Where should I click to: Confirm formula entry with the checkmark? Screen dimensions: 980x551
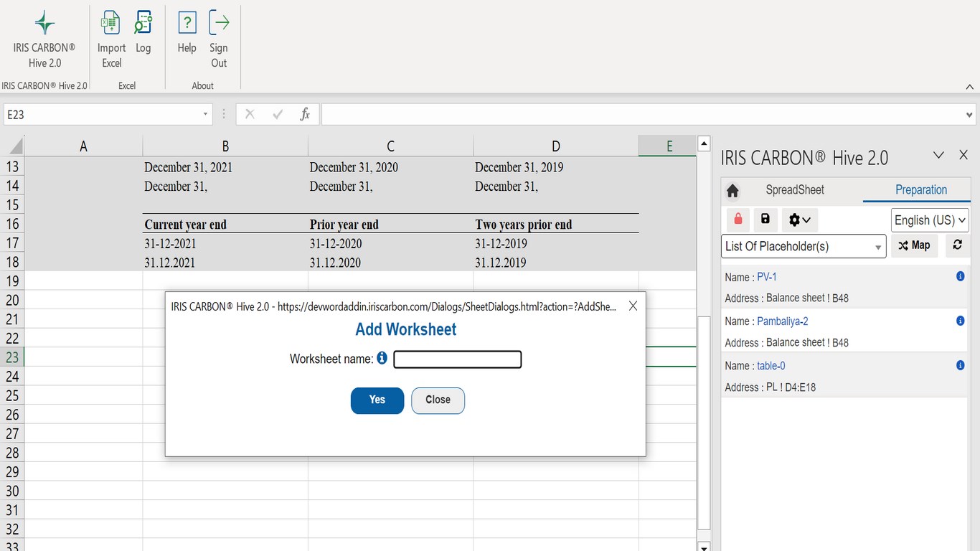[278, 114]
